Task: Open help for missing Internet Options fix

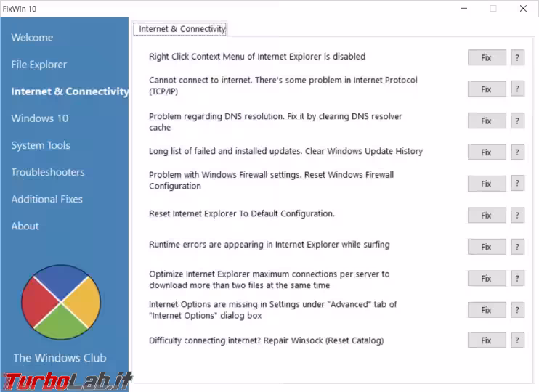Action: point(517,310)
